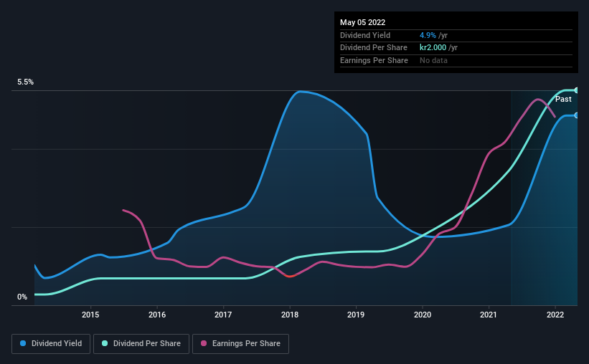Click the 4.9% dividend yield value in tooltip
The height and width of the screenshot is (364, 589).
428,35
